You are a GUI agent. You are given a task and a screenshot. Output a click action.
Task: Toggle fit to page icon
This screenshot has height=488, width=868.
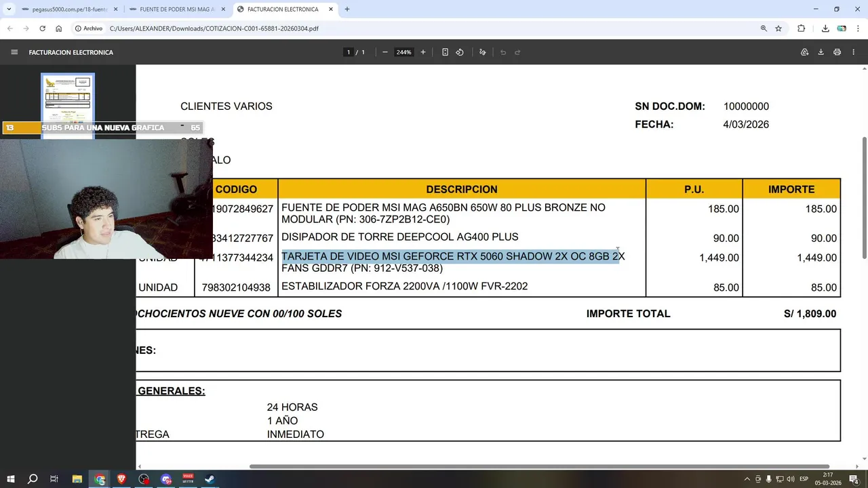pyautogui.click(x=445, y=52)
